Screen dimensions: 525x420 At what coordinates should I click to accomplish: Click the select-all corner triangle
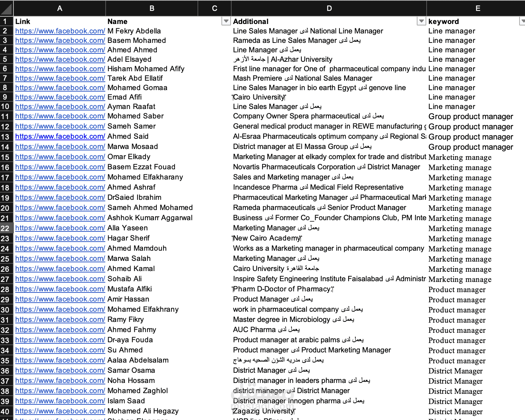(x=7, y=8)
